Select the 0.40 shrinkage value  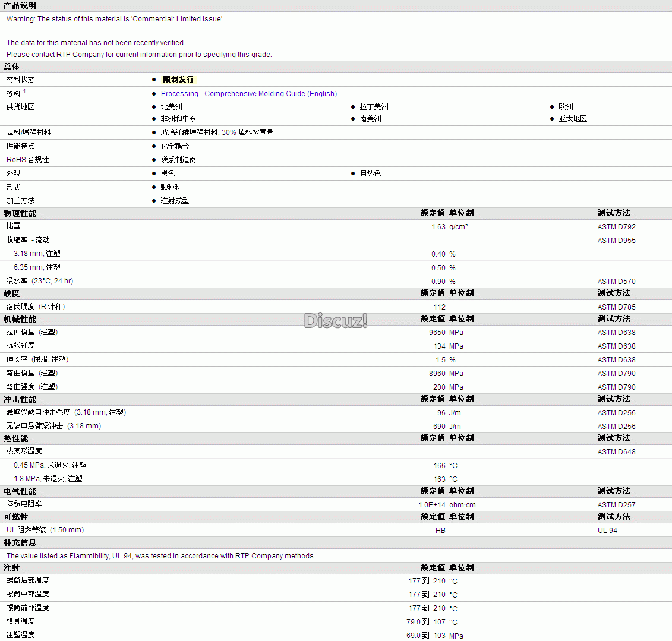[438, 254]
